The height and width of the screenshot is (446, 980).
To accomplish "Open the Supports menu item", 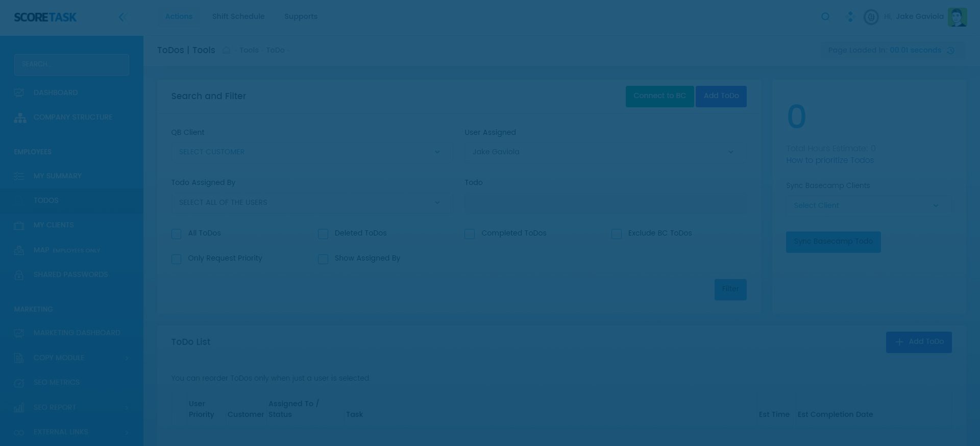I will 301,16.
